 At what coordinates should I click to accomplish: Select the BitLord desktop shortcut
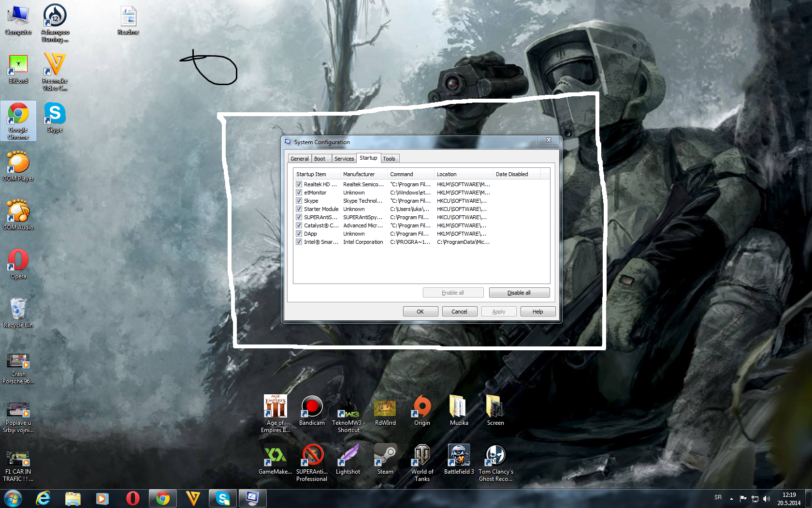click(18, 69)
